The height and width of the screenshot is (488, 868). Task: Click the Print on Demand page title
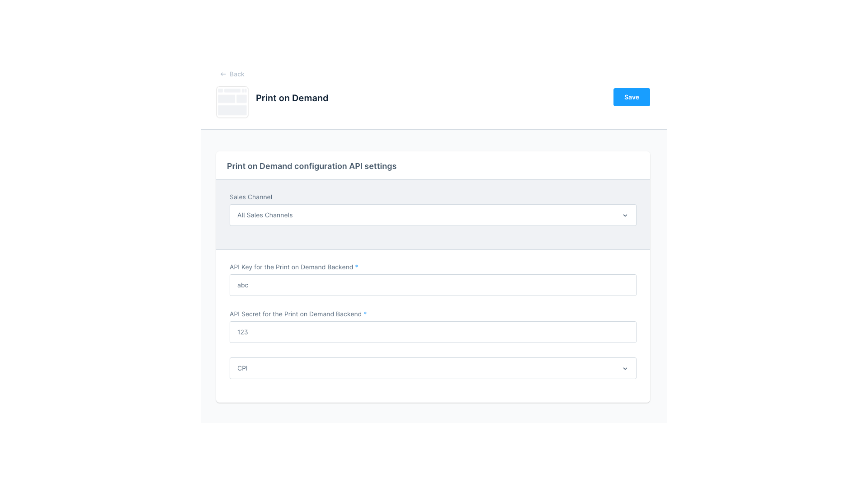(292, 98)
